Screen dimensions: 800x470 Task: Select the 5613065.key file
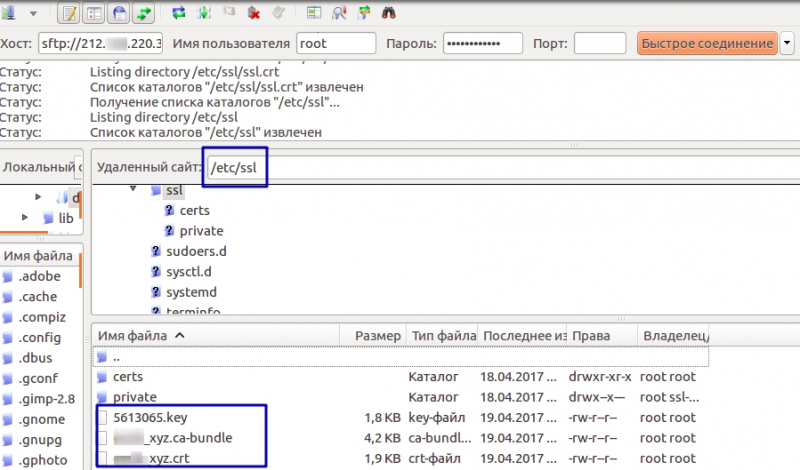[x=150, y=417]
